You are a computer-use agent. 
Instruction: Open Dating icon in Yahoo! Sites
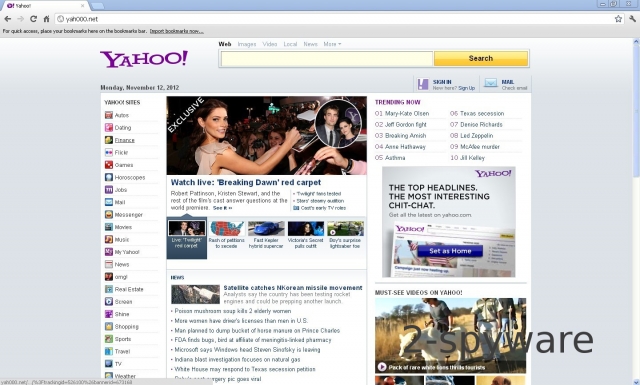coord(109,127)
